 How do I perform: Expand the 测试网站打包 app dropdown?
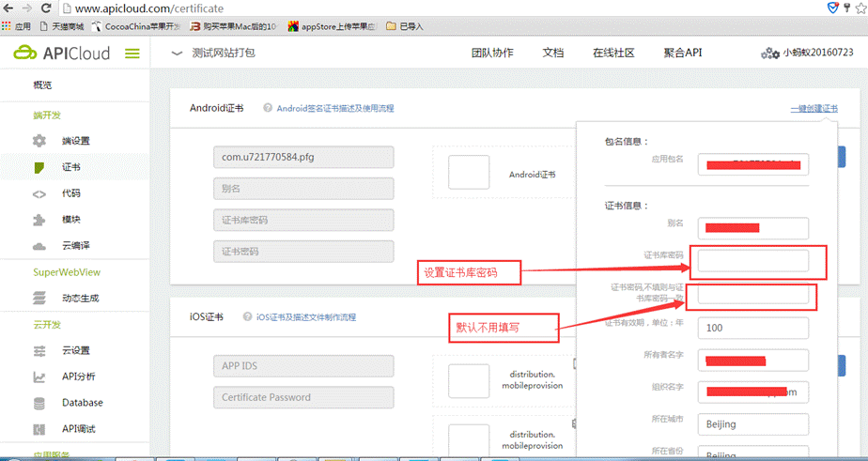177,54
